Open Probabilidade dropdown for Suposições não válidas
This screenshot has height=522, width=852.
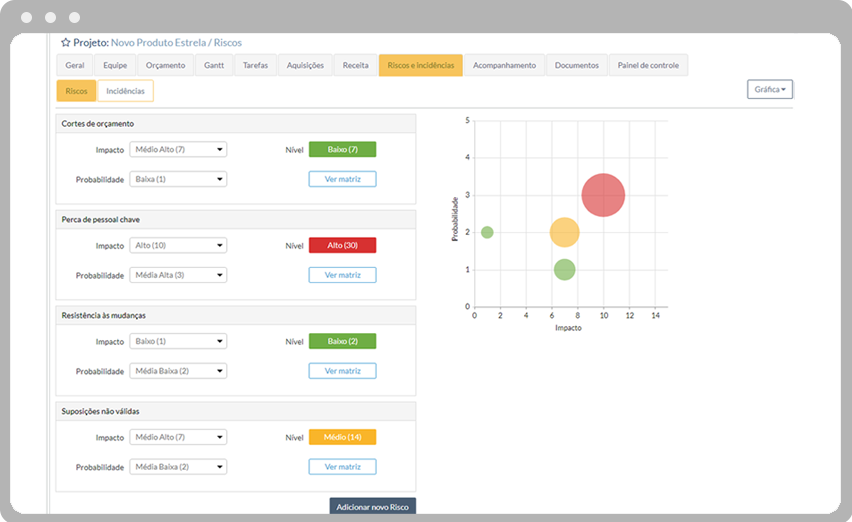(x=178, y=467)
